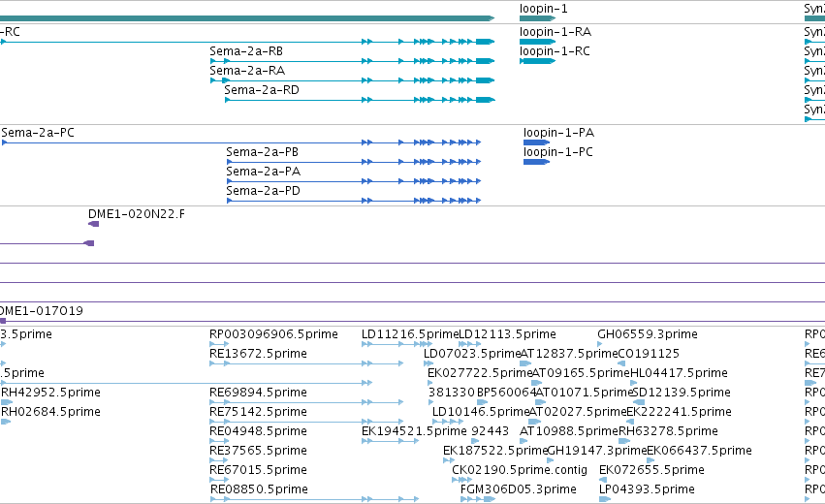
Task: Click the AT09165.5prime EST label
Action: (581, 373)
